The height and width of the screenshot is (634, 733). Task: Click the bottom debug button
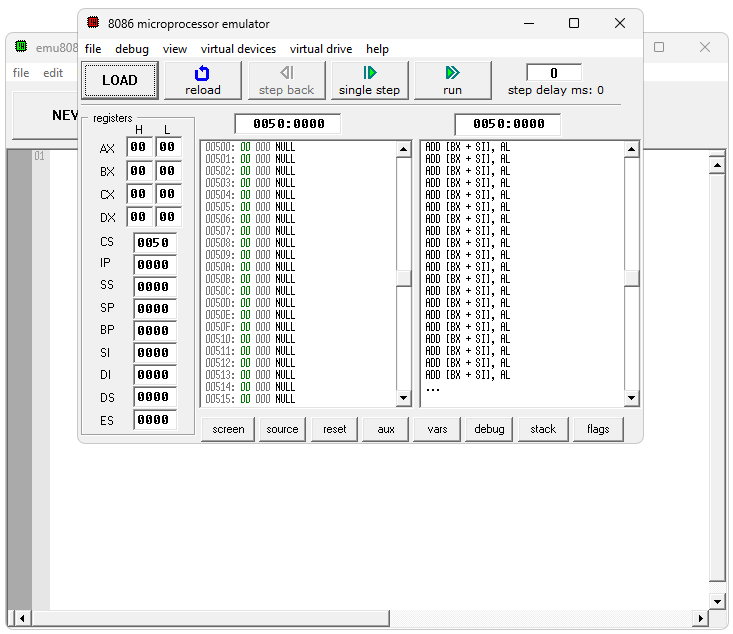click(489, 429)
